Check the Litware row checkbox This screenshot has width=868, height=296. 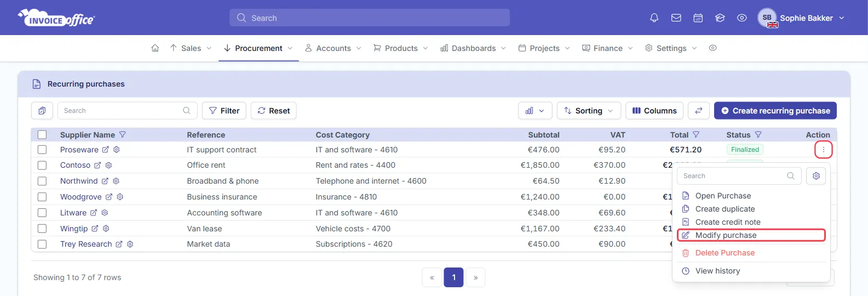point(42,213)
